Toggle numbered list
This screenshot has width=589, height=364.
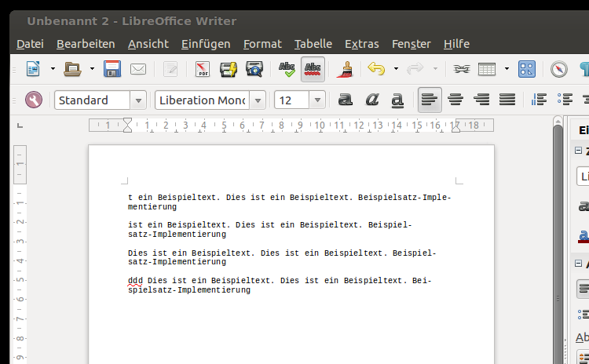point(539,100)
